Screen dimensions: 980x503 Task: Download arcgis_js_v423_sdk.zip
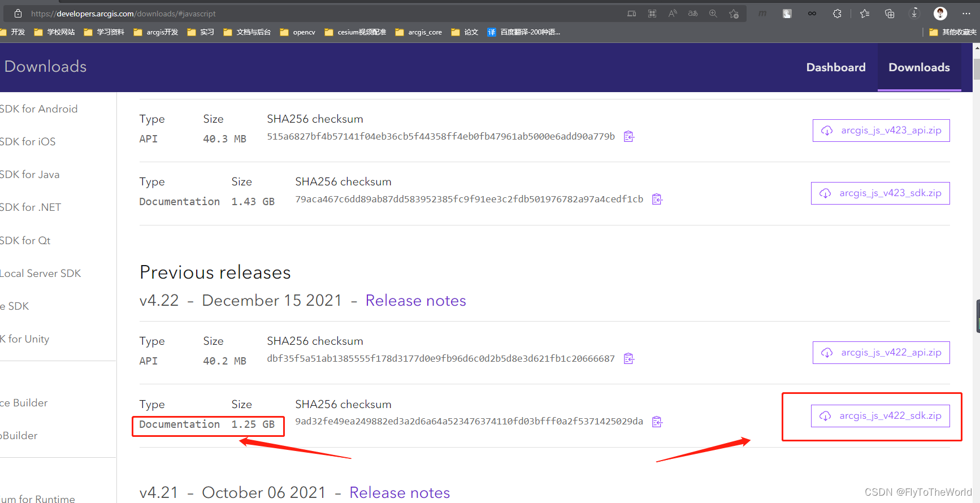click(881, 193)
